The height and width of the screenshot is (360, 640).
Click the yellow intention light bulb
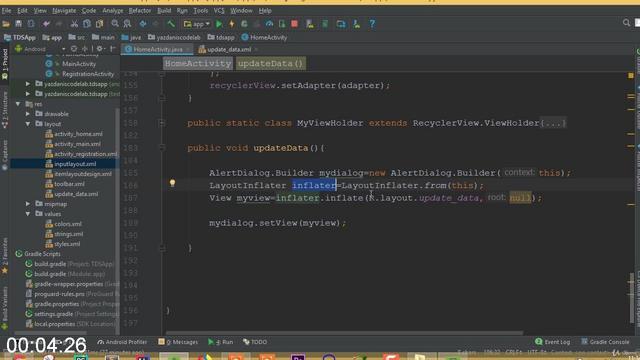click(172, 183)
